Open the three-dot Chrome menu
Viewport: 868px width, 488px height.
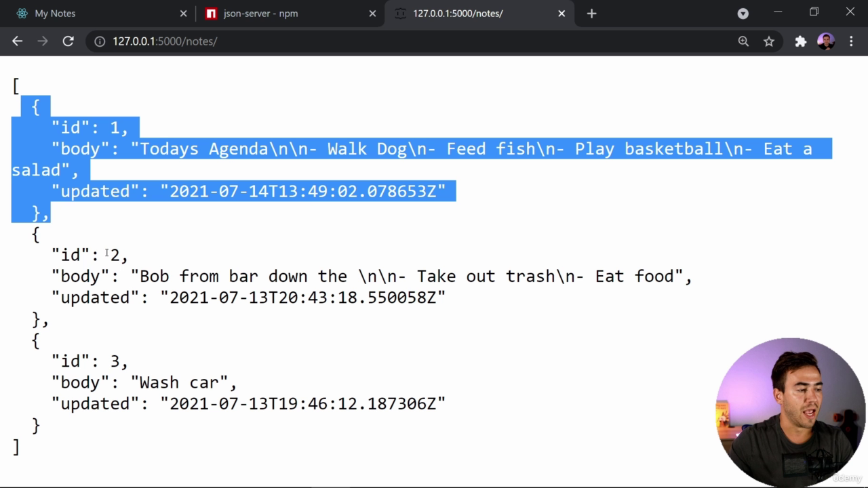coord(852,41)
